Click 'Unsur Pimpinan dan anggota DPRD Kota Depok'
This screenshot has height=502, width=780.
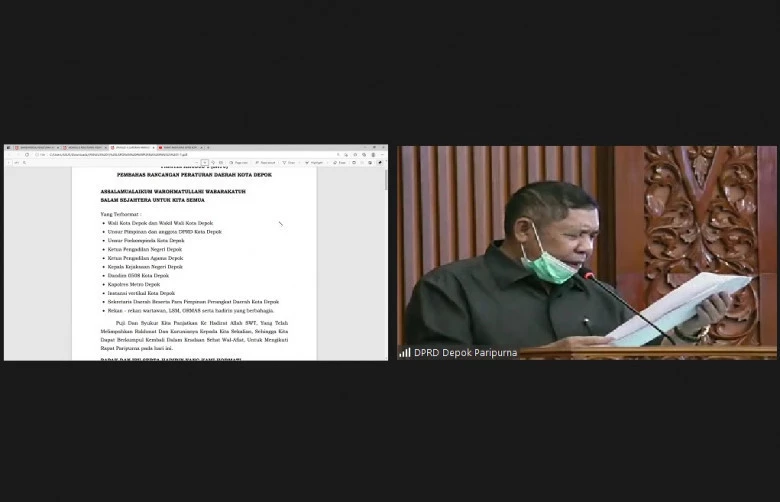tap(165, 232)
